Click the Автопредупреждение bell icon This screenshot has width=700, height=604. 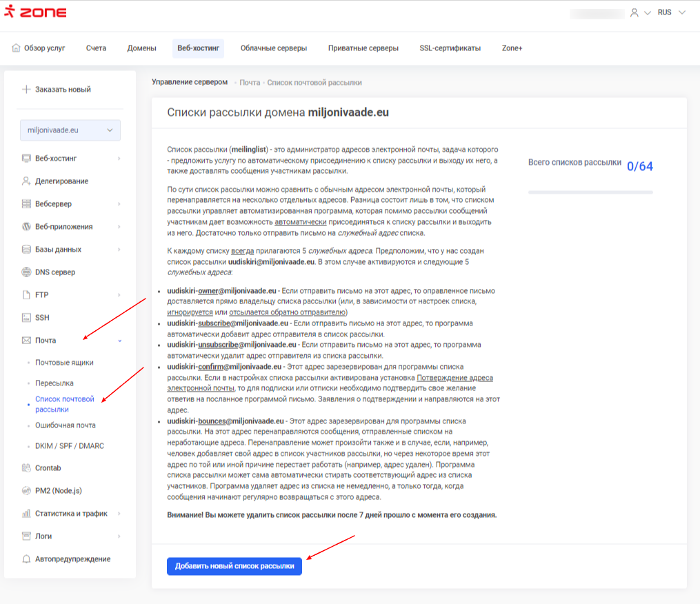[x=26, y=559]
